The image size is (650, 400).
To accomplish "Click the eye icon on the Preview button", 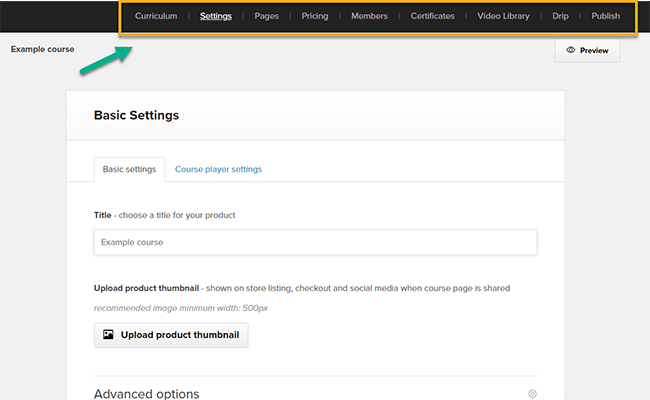I will [571, 50].
